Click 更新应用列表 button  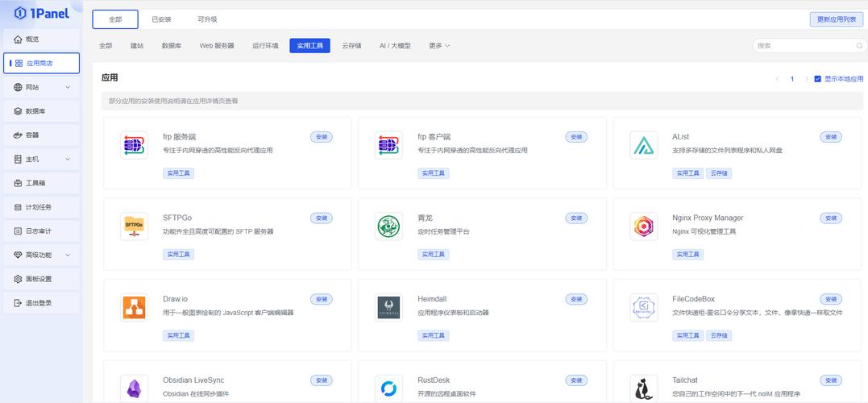pos(836,19)
